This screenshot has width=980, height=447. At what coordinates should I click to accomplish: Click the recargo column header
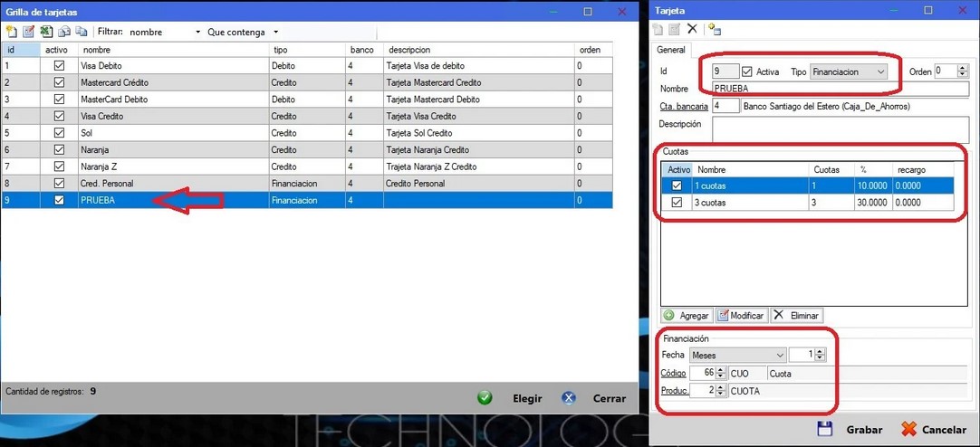click(x=923, y=170)
